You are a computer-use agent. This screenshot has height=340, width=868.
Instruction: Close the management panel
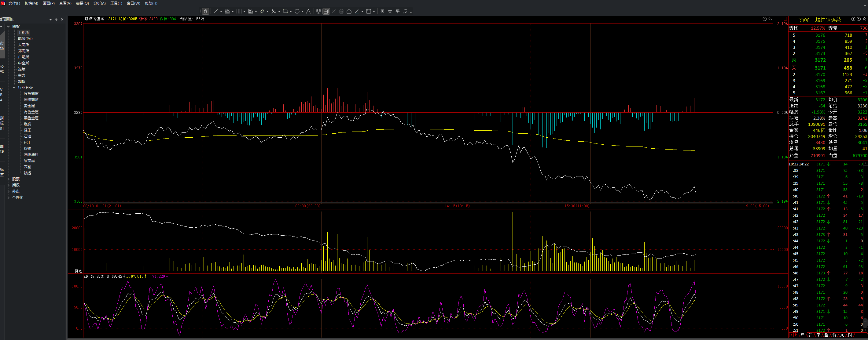pyautogui.click(x=62, y=20)
